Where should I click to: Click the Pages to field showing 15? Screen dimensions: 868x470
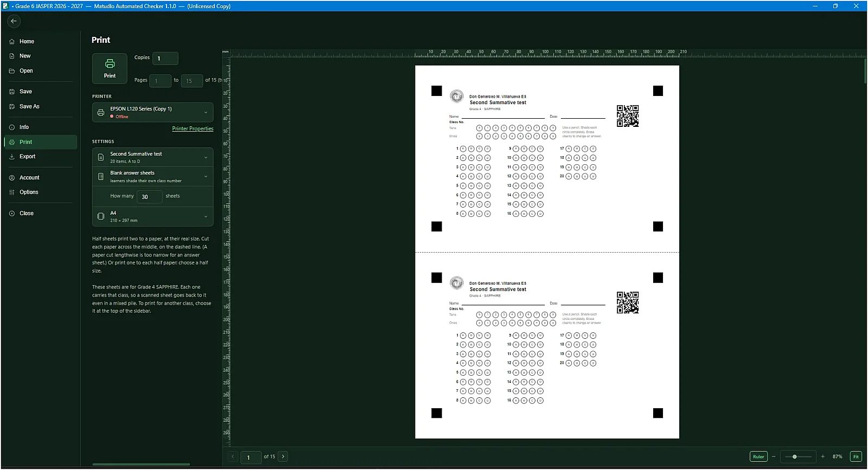coord(192,81)
